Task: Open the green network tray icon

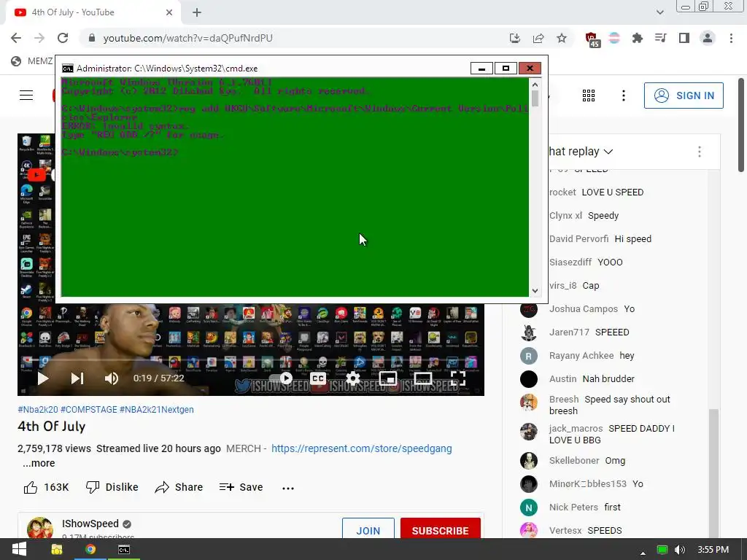Action: pos(662,550)
